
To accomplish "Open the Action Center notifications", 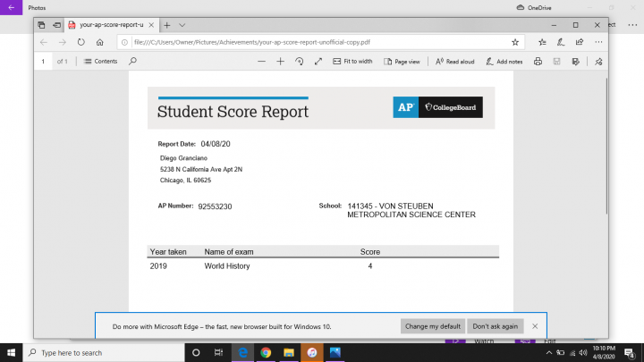I will pyautogui.click(x=630, y=352).
